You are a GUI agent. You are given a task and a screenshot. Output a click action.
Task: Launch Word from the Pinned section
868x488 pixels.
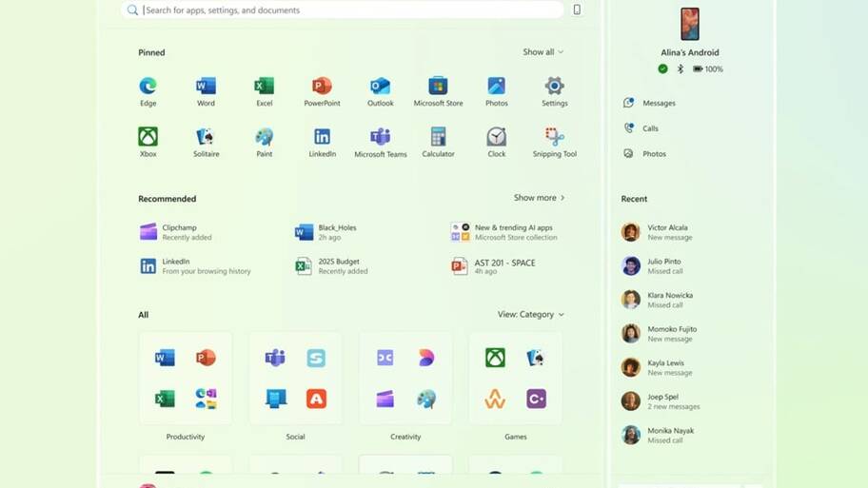(206, 91)
